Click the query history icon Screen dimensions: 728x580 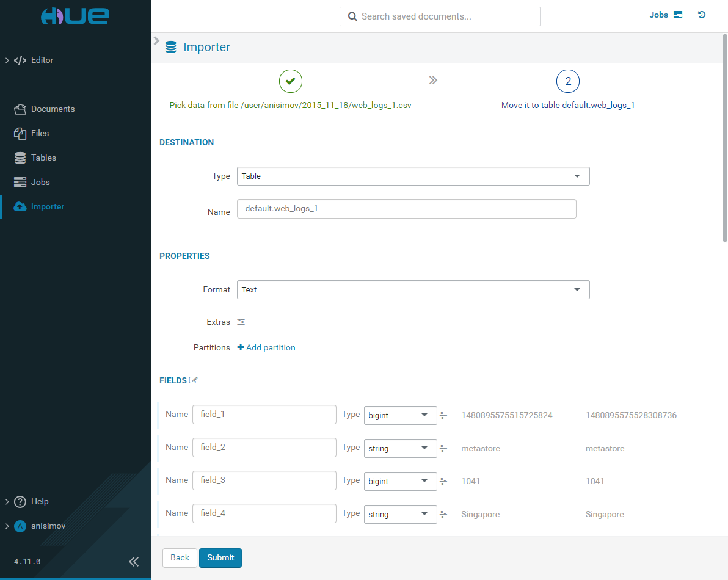coord(702,15)
